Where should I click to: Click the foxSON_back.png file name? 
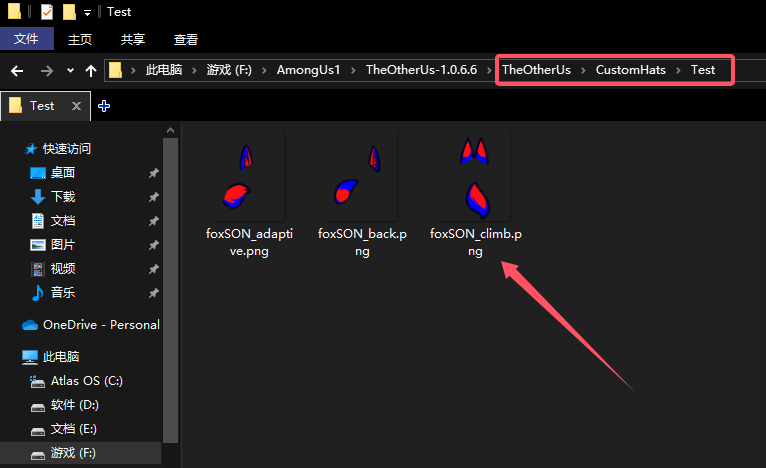(x=362, y=242)
